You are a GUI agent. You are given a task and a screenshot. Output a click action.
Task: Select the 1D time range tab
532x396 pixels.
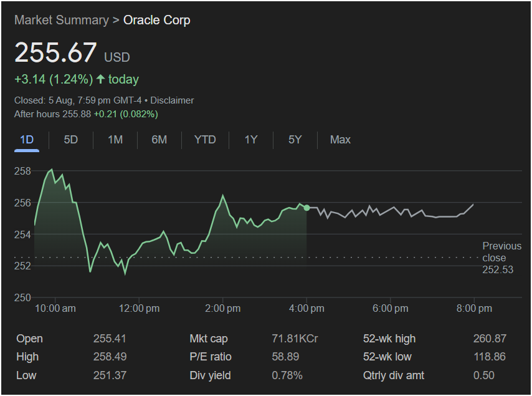27,140
